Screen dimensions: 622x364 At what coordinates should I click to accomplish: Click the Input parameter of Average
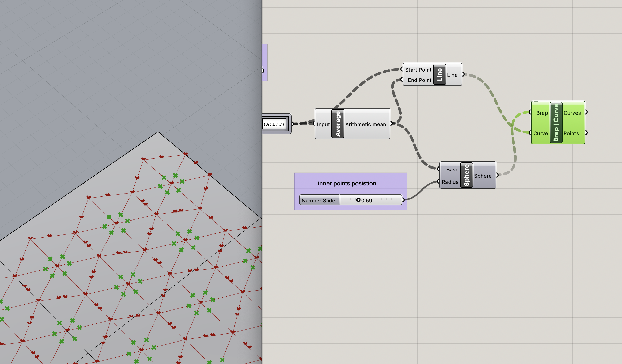[x=323, y=124]
